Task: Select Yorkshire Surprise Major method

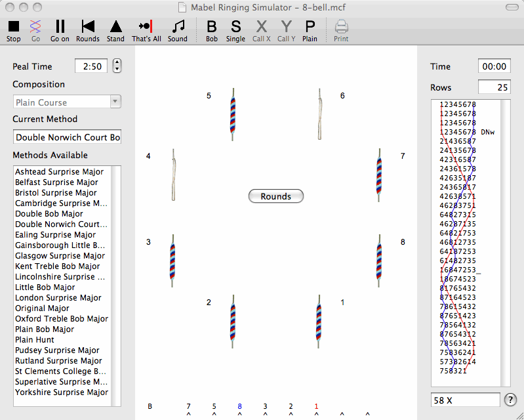Action: point(62,392)
